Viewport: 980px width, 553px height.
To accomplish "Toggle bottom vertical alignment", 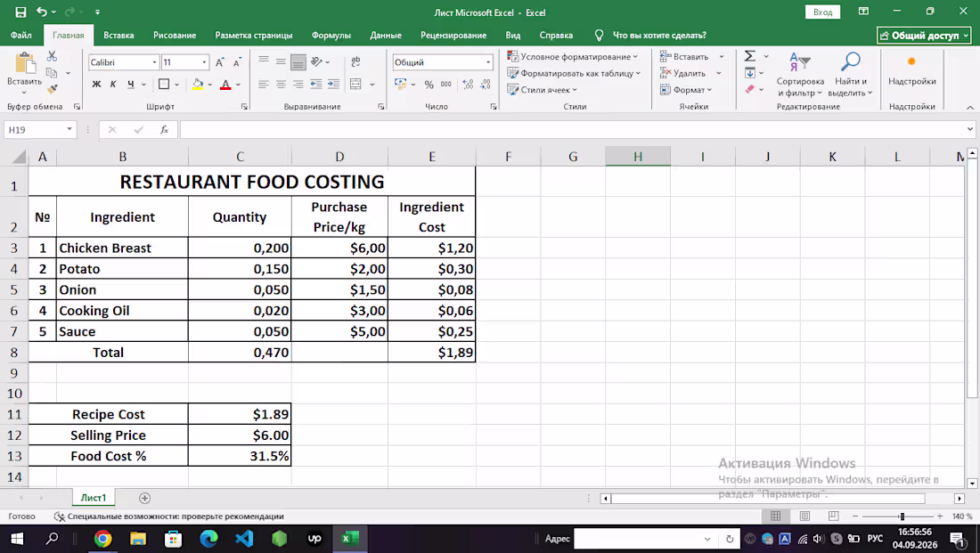I will tap(298, 61).
